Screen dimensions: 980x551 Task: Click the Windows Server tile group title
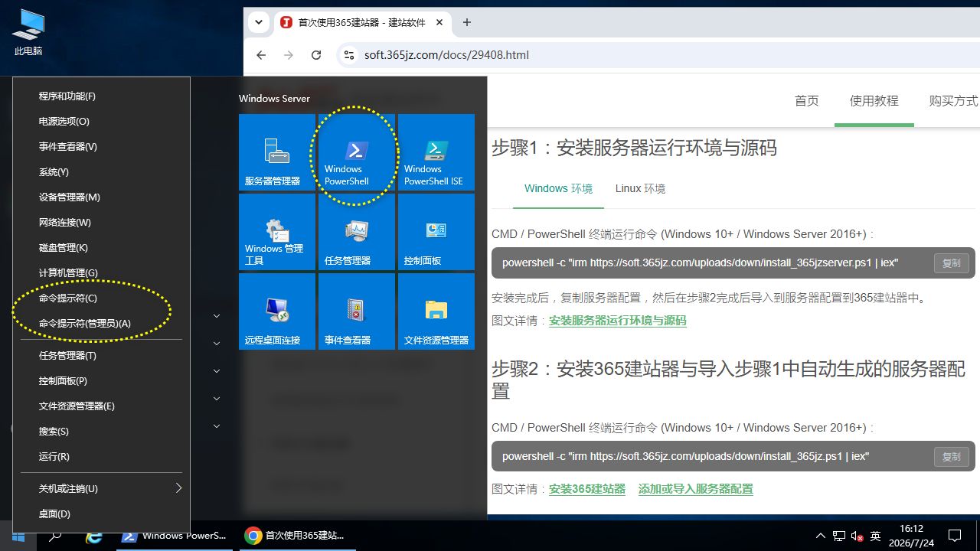pos(274,98)
